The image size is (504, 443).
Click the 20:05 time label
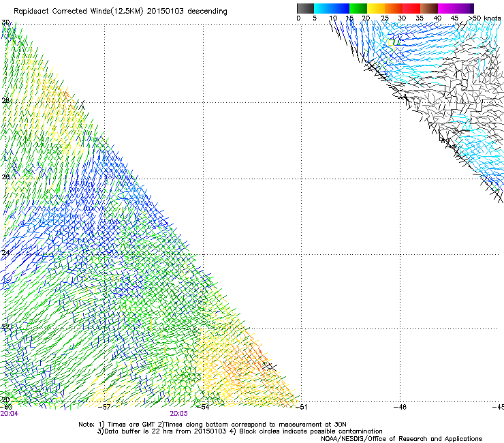point(178,414)
